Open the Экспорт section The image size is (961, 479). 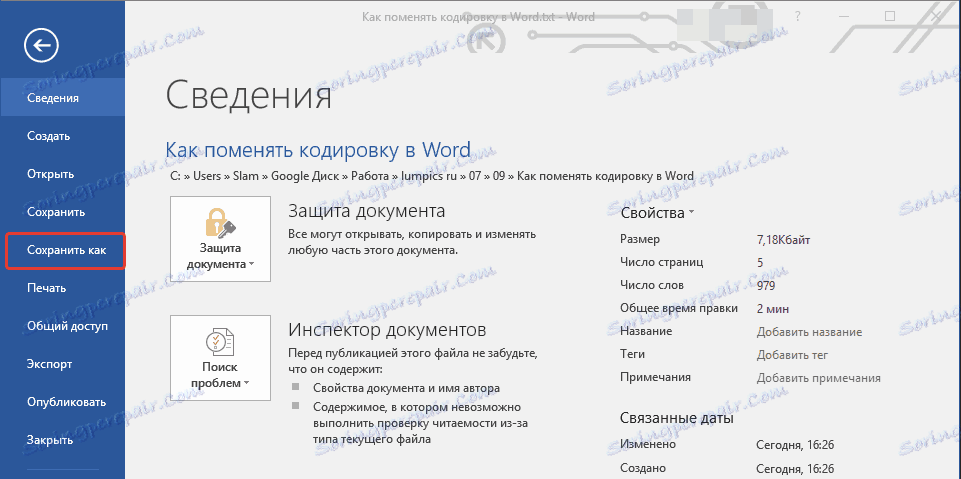(x=62, y=364)
